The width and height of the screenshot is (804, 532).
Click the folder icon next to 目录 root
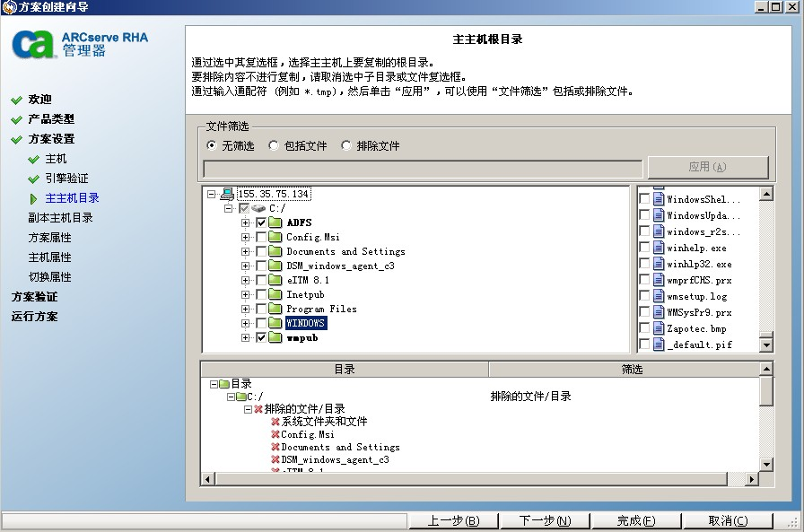224,383
